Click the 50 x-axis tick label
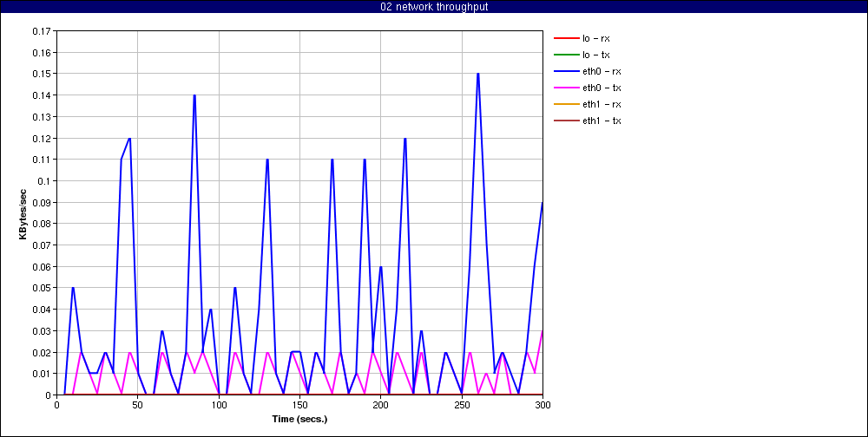The image size is (868, 437). pos(138,404)
